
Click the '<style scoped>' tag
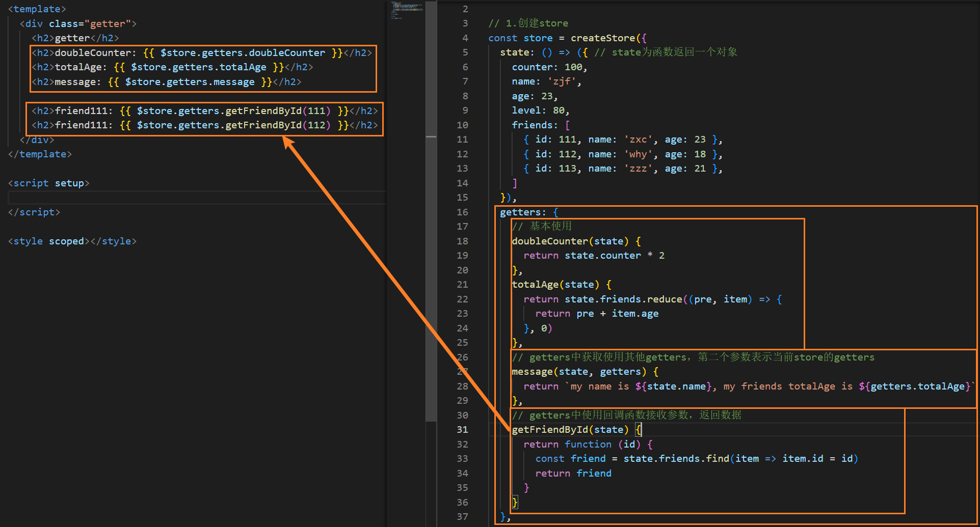[48, 241]
